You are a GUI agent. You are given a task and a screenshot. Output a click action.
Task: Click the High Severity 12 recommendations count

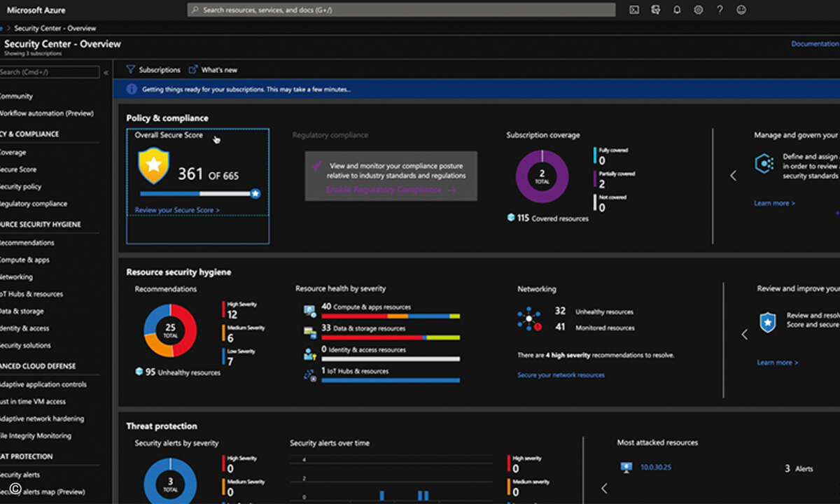[232, 315]
